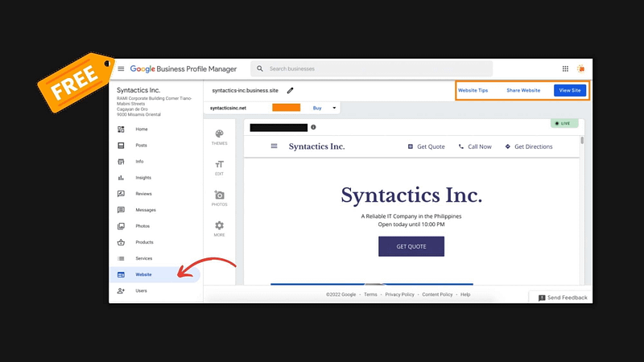This screenshot has width=644, height=362.
Task: Click the Users add-person icon
Action: click(121, 290)
